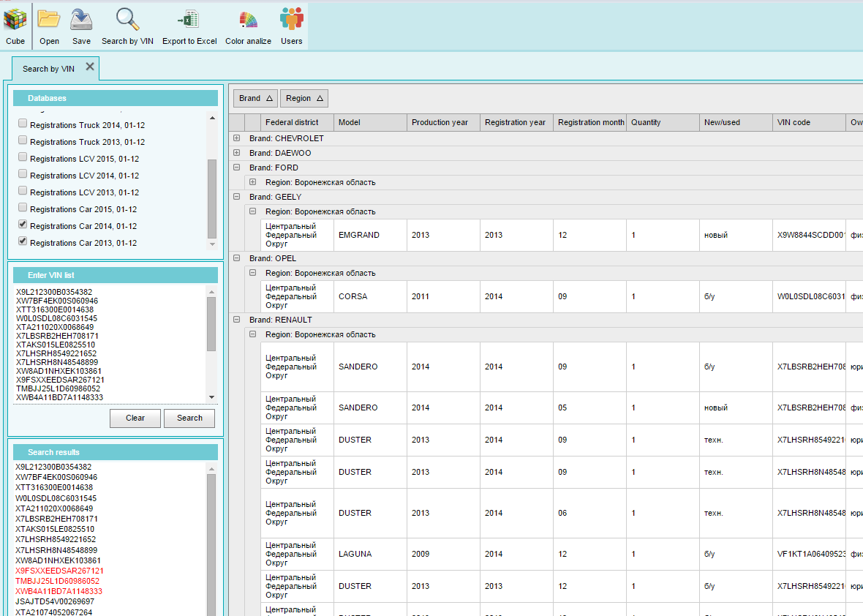
Task: Collapse Brand: GEELY group
Action: [237, 197]
